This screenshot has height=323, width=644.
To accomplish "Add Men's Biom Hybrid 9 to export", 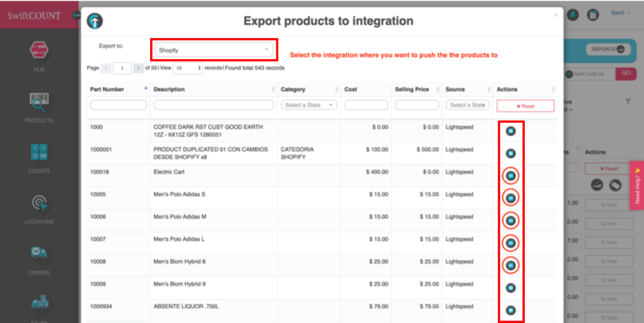I will click(511, 288).
